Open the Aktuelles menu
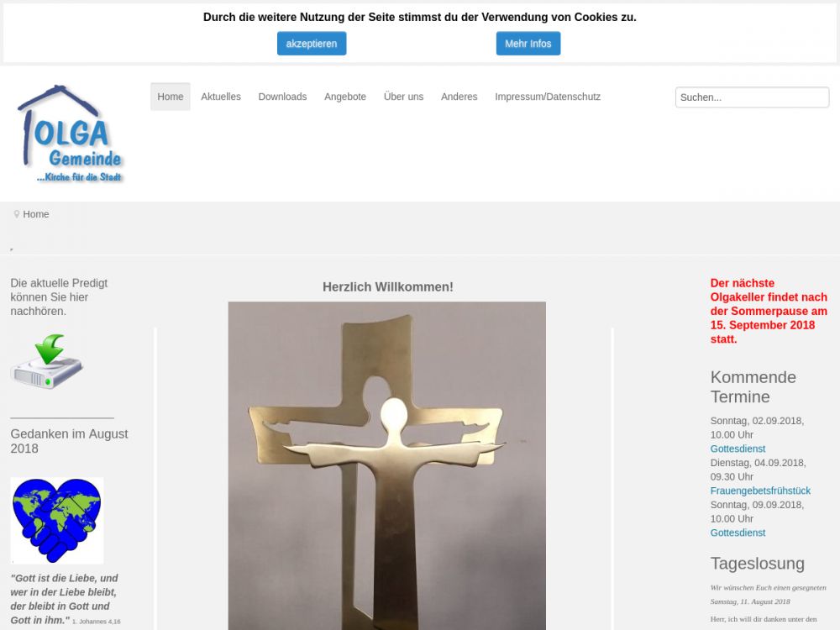This screenshot has width=840, height=630. 221,97
